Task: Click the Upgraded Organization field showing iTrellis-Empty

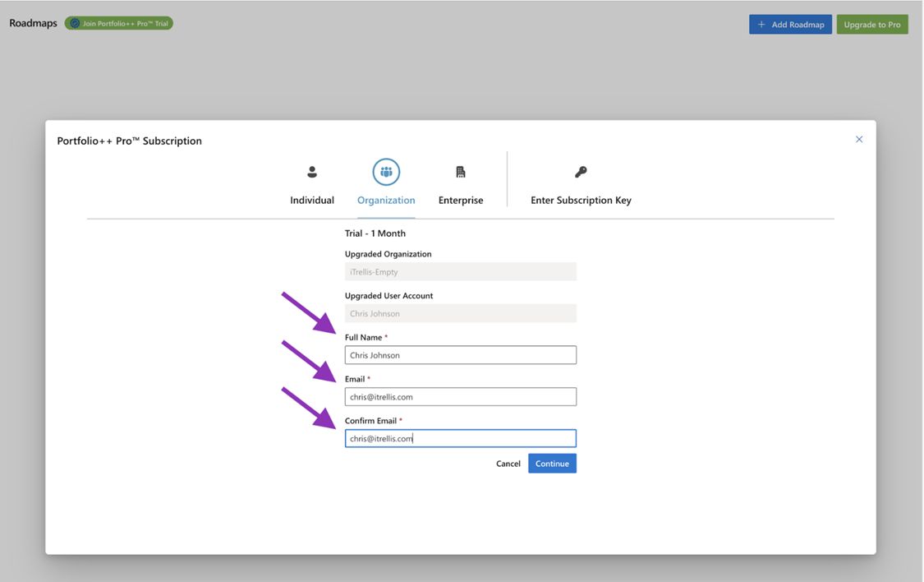Action: [x=460, y=272]
